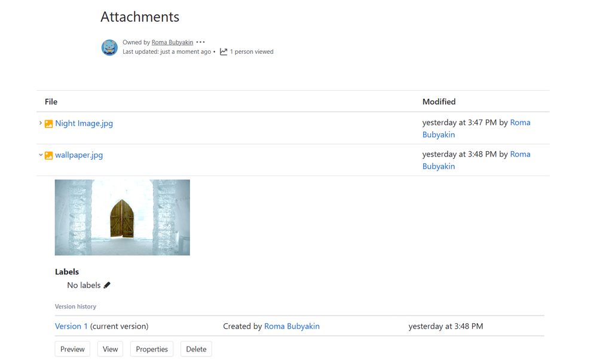
Task: Click the owner's avatar image
Action: click(109, 47)
